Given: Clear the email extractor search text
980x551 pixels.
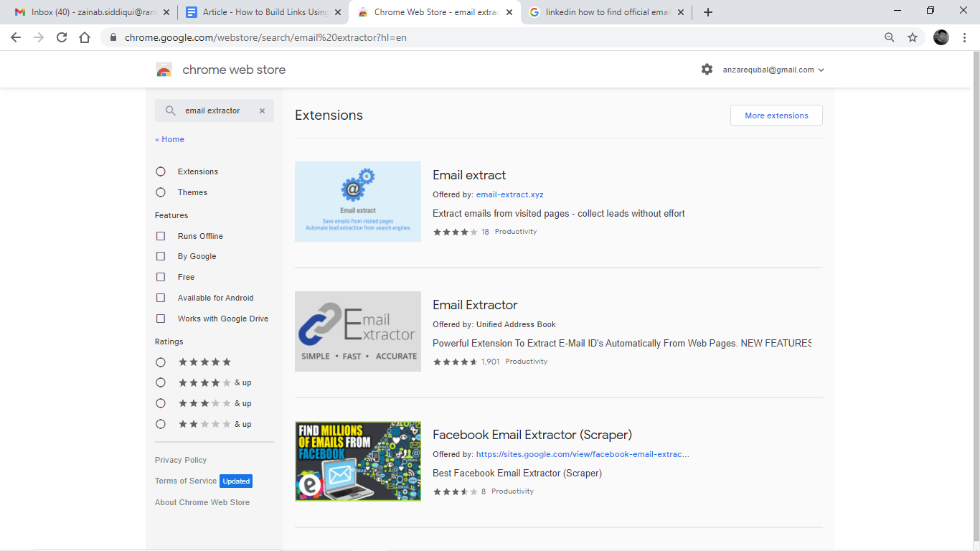Looking at the screenshot, I should click(262, 110).
